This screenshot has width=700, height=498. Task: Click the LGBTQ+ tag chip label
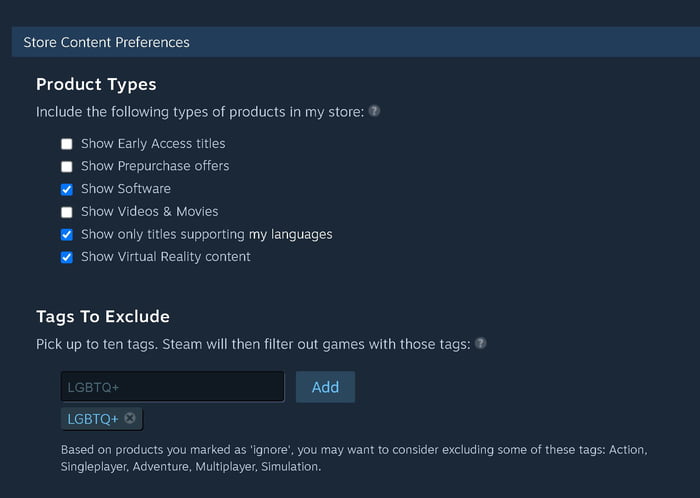coord(93,418)
